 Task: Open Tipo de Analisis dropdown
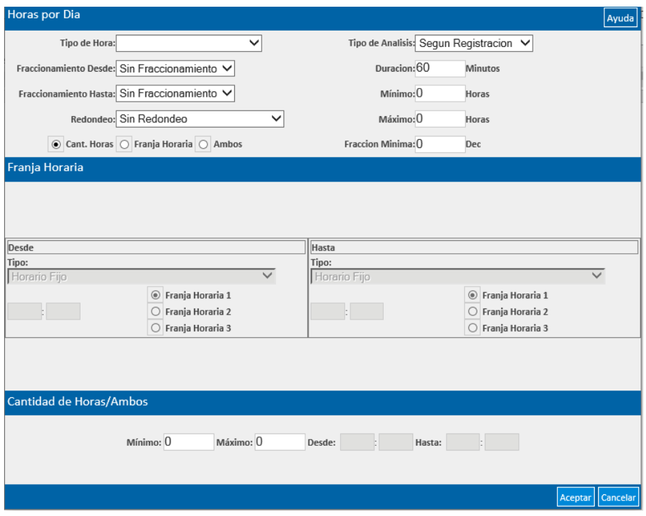pos(473,43)
